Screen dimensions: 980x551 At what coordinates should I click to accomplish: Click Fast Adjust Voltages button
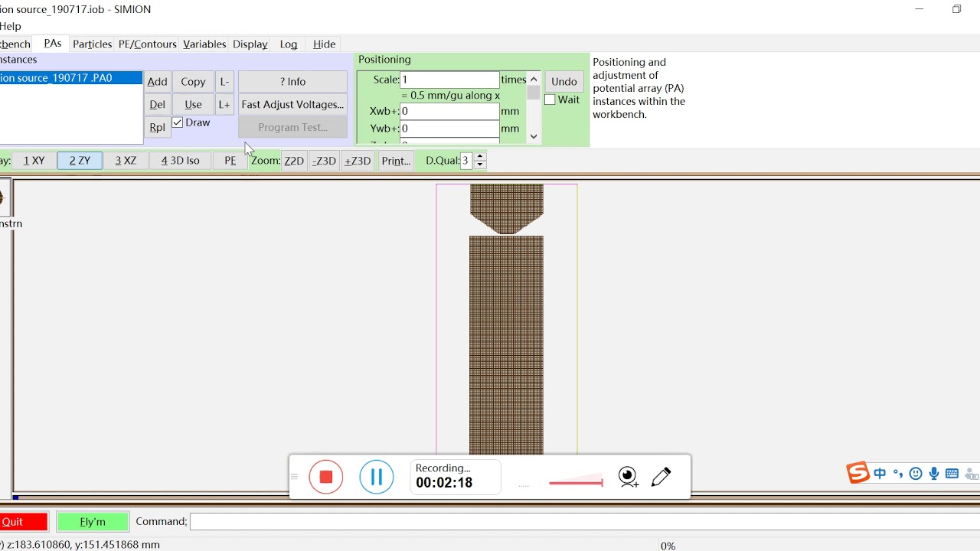tap(292, 105)
